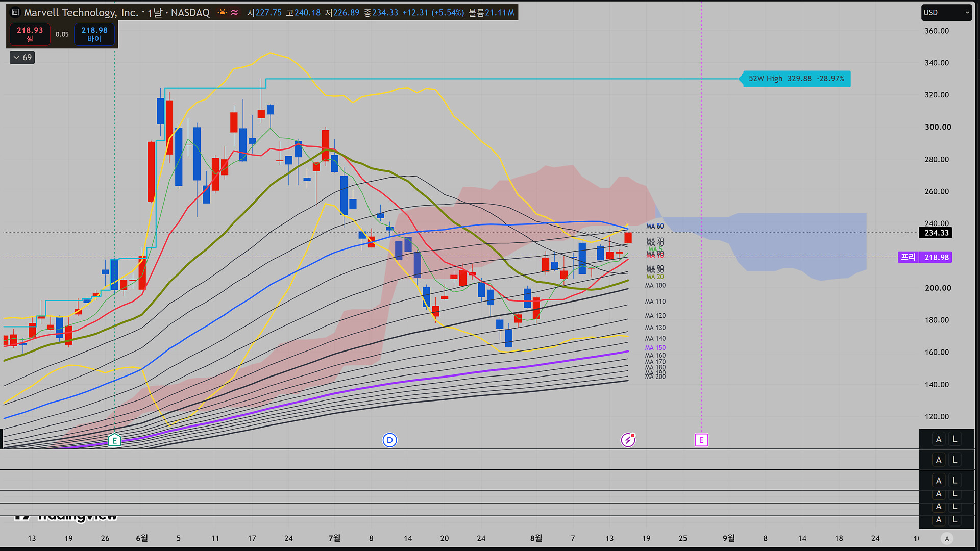Viewport: 980px width, 551px height.
Task: Click the pink approximate-data wave icon
Action: (234, 12)
